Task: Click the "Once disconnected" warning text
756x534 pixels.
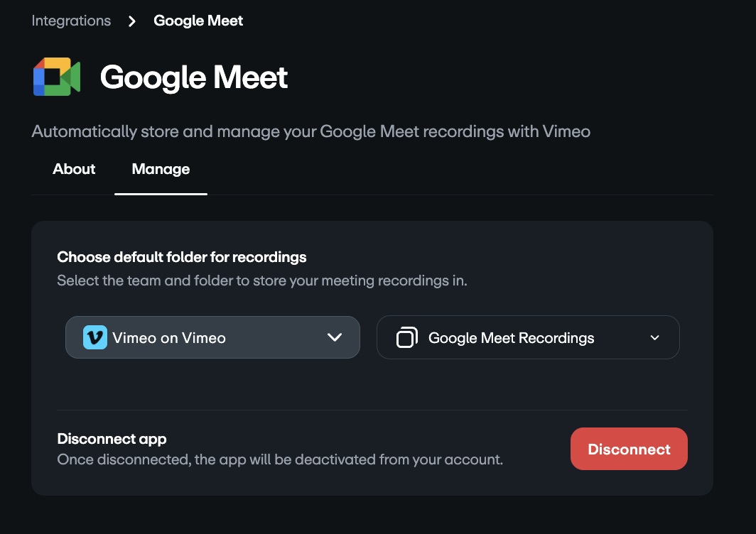Action: [279, 459]
